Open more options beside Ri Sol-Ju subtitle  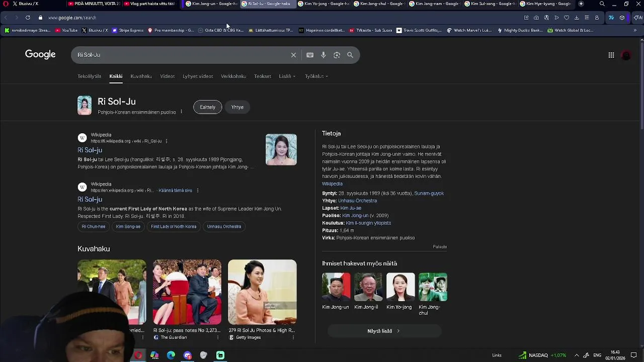point(181,112)
